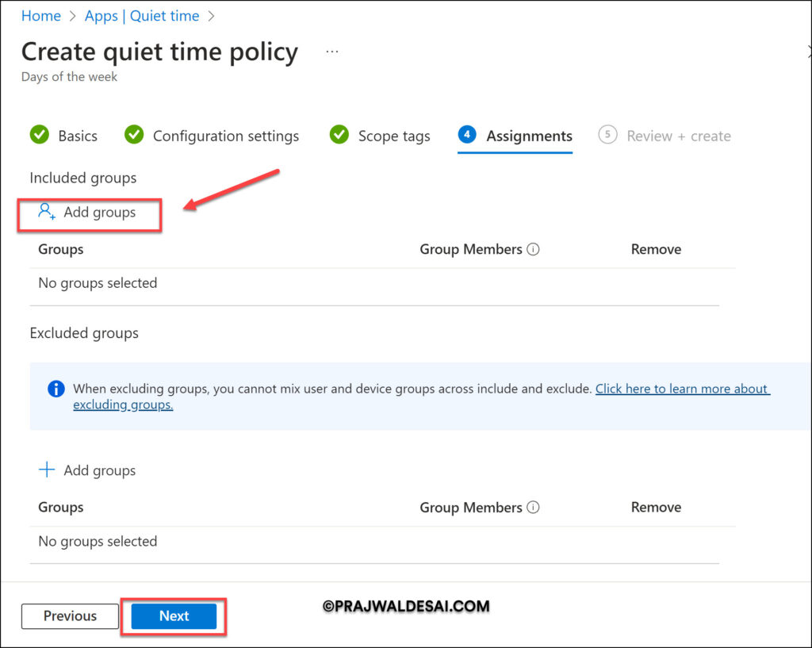
Task: Proceed with the Next button
Action: [174, 616]
